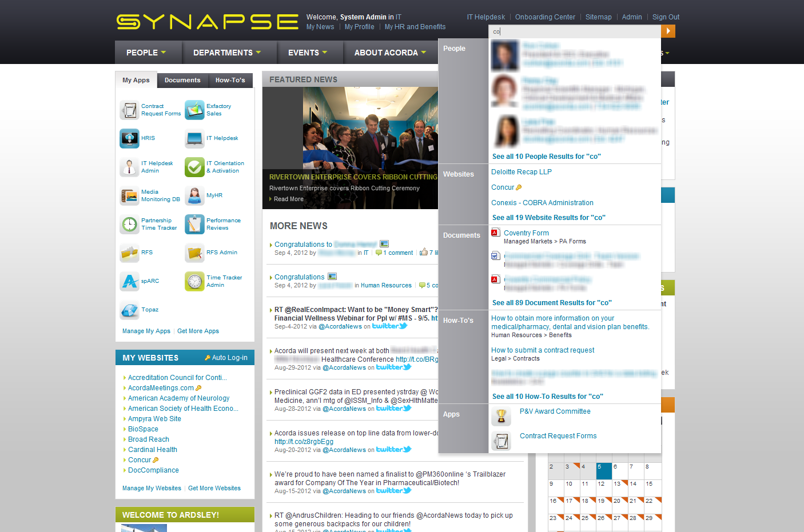Switch to the How-To's tab
Screen dimensions: 804x532
click(230, 81)
